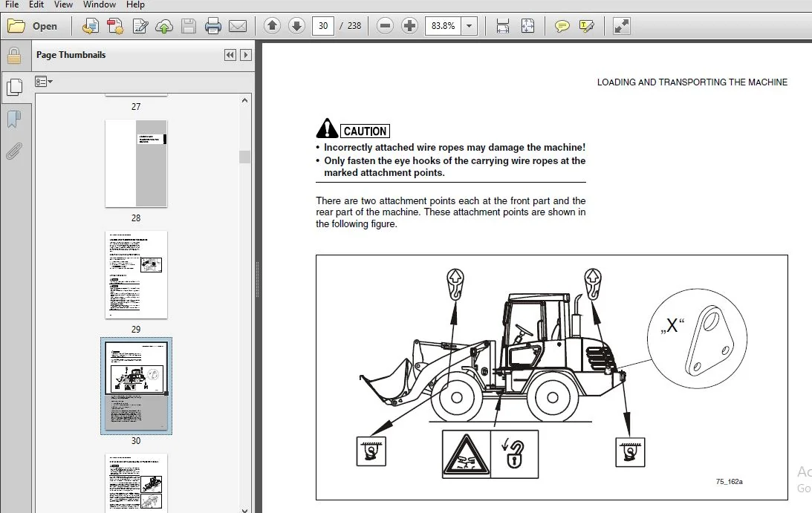Click the Print icon
This screenshot has height=513, width=812.
point(212,26)
